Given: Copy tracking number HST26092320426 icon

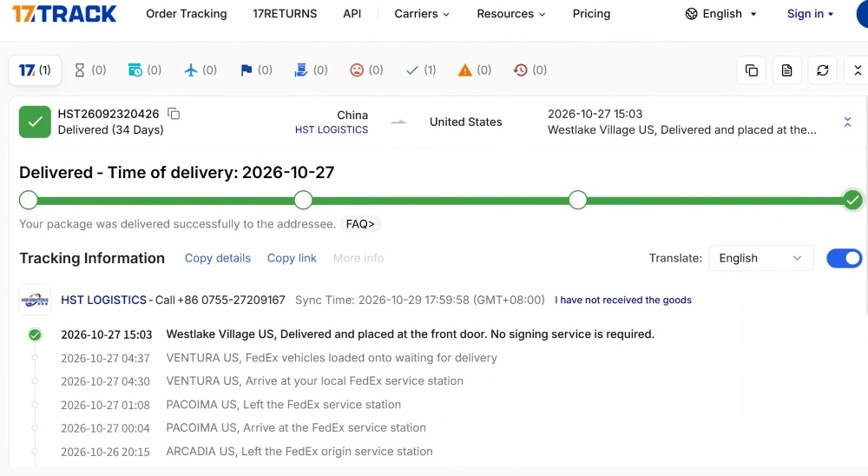Looking at the screenshot, I should (174, 114).
